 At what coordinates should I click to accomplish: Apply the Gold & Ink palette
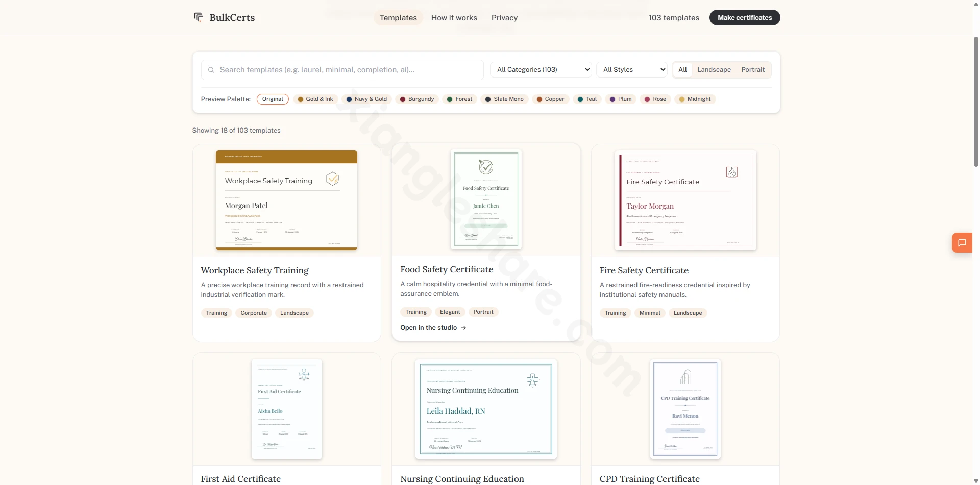pyautogui.click(x=315, y=99)
